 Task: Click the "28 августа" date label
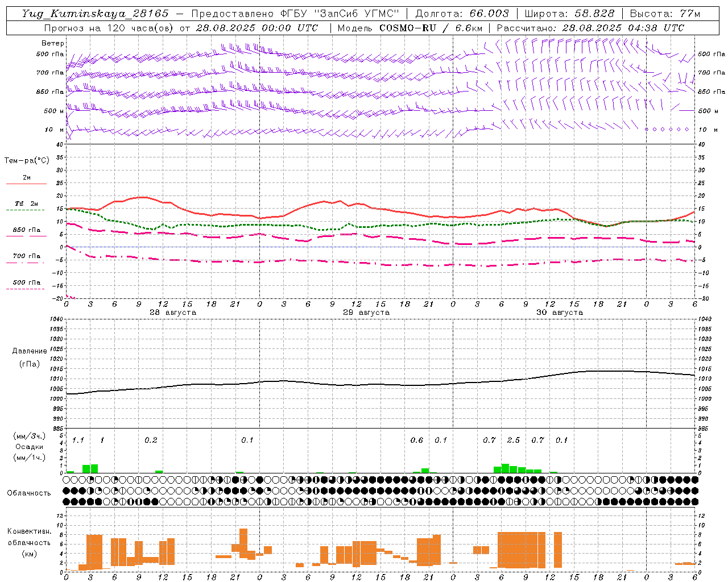click(172, 313)
